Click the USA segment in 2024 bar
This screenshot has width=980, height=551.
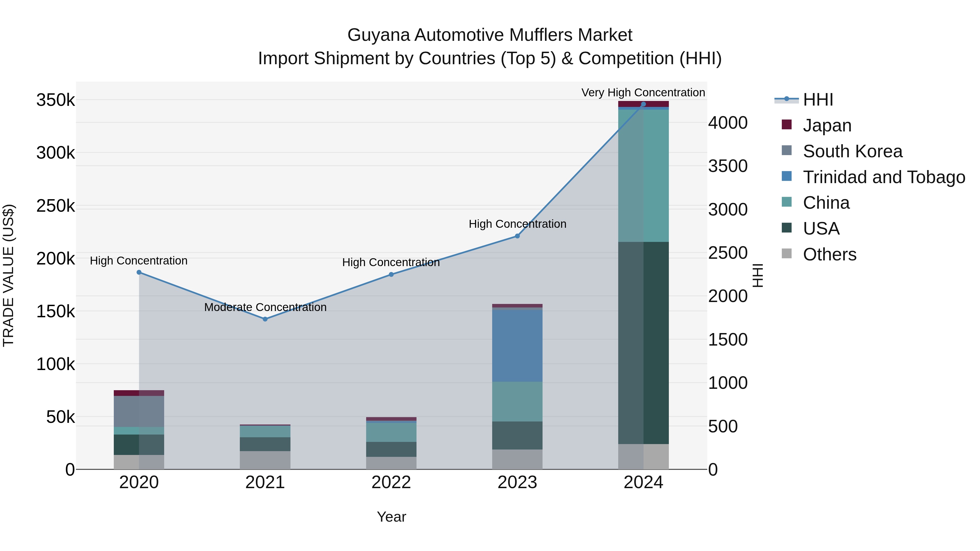pyautogui.click(x=643, y=343)
